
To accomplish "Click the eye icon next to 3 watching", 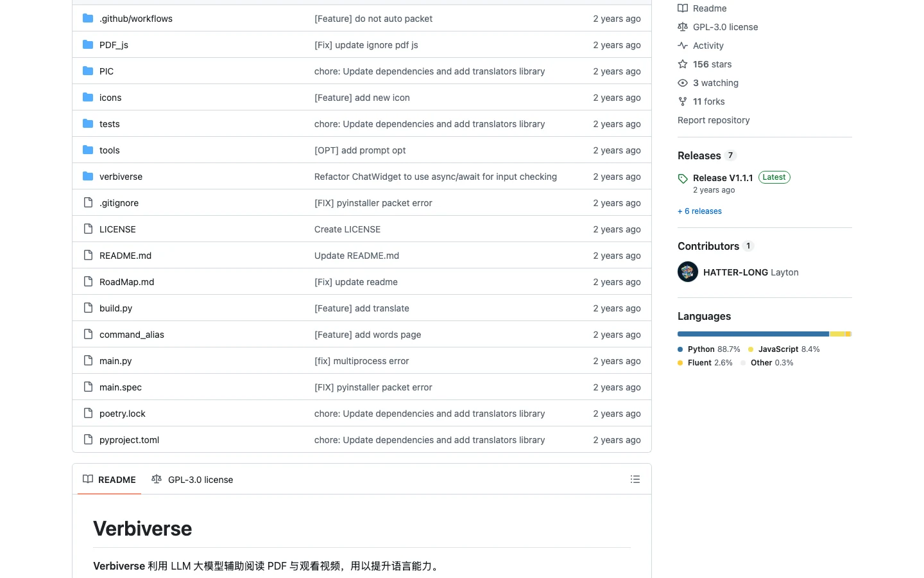I will point(683,83).
